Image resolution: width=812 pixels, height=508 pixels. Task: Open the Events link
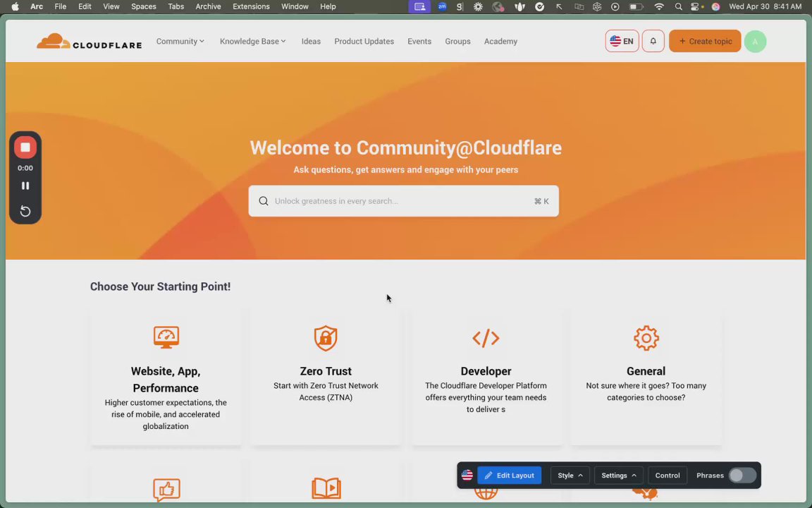[x=419, y=42]
